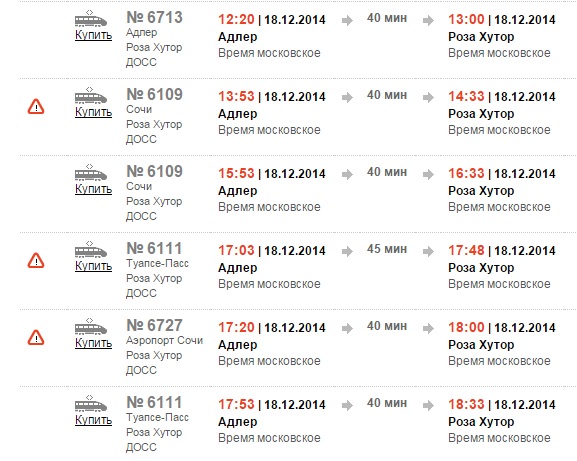Image resolution: width=577 pixels, height=461 pixels.
Task: Click train icon for 13:53 departure
Action: point(91,96)
